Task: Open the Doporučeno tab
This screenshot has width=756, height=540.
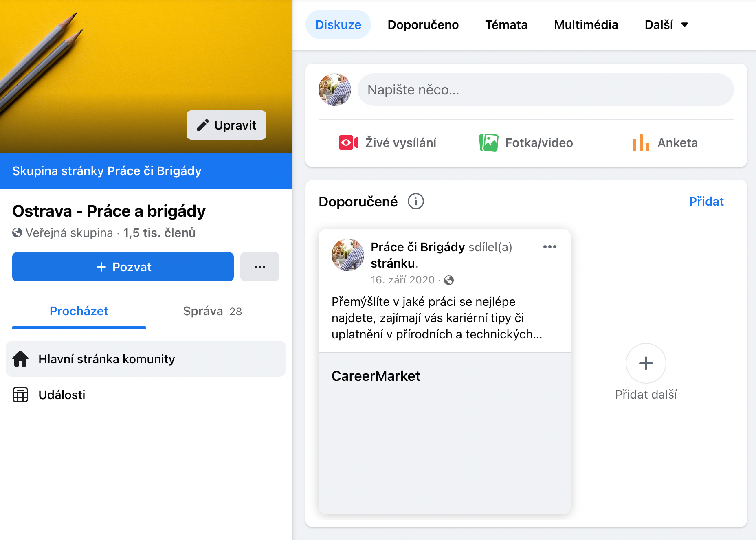Action: [x=423, y=24]
